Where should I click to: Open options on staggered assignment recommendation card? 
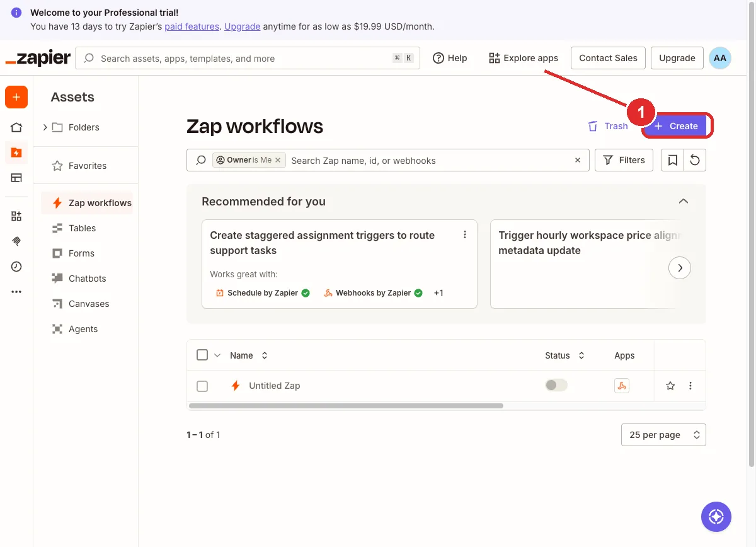tap(465, 234)
